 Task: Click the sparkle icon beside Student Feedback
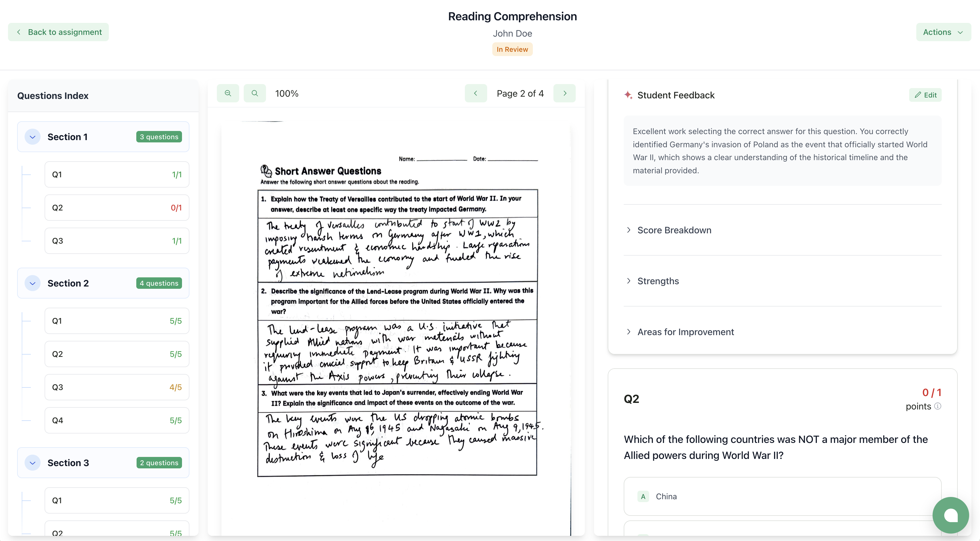click(x=628, y=95)
